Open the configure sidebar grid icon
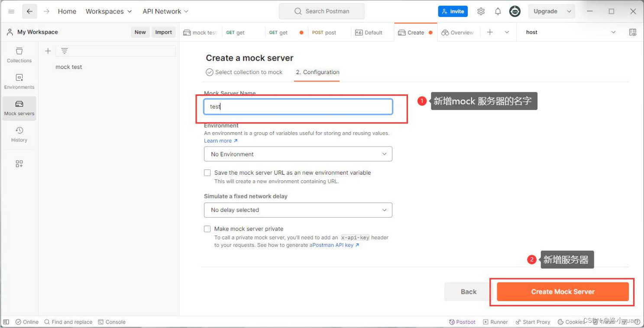644x328 pixels. 19,164
